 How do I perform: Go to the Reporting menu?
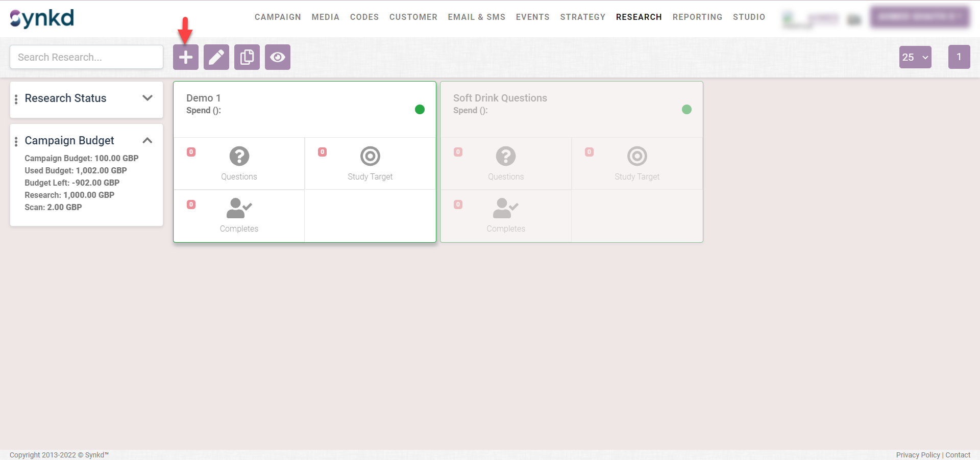tap(697, 17)
